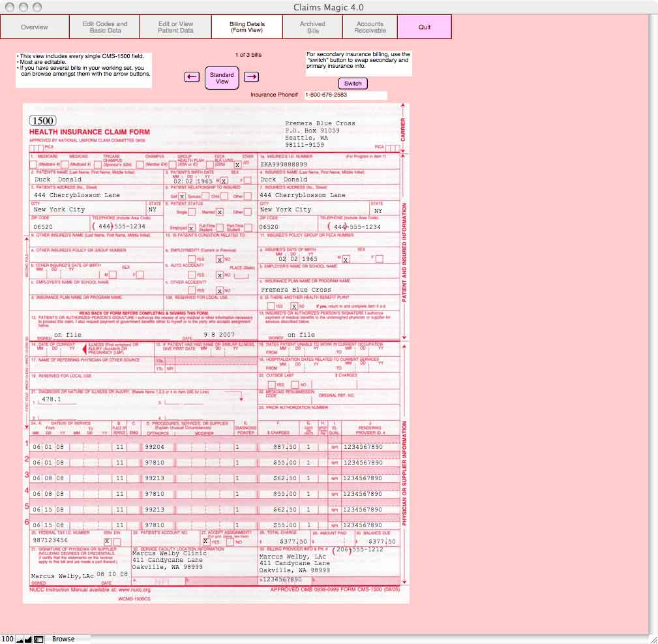Check the Medicare checkbox
The width and height of the screenshot is (658, 644).
point(33,164)
